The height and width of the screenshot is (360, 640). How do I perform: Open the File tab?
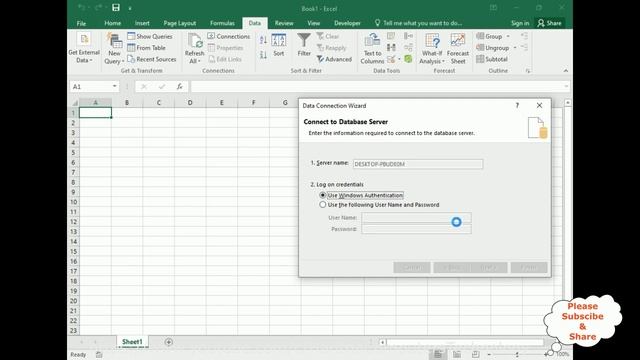click(x=81, y=23)
